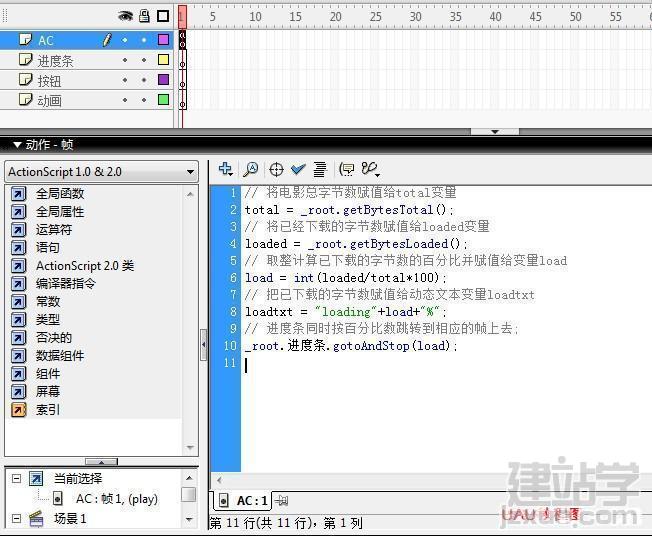Click the purple outline swatch of 按钮 layer
Image resolution: width=652 pixels, height=536 pixels.
point(163,79)
